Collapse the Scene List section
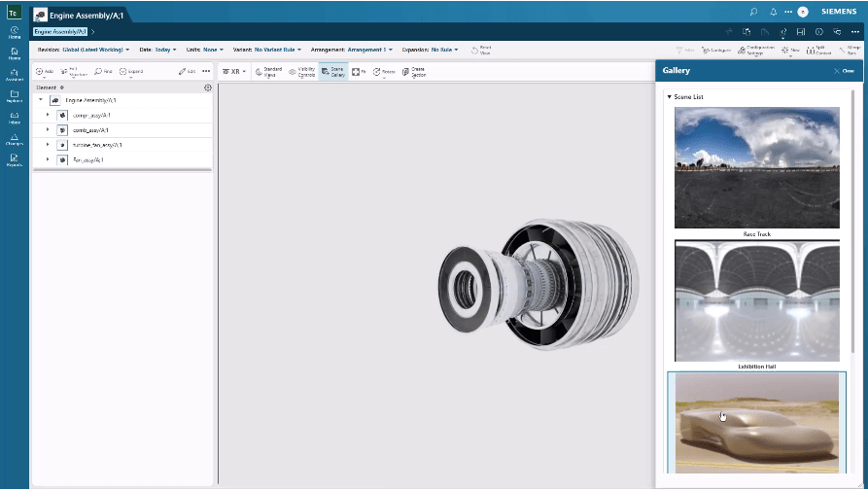 (669, 97)
